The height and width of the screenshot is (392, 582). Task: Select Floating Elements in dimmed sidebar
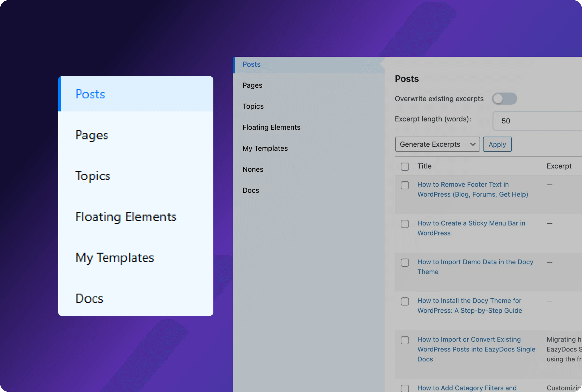271,127
